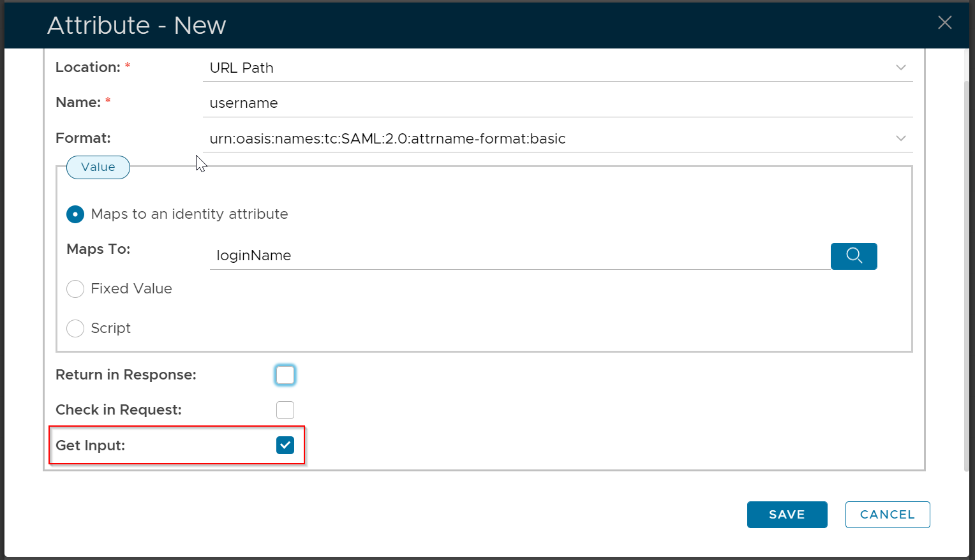
Task: Select the Maps to an identity attribute radio
Action: point(75,214)
